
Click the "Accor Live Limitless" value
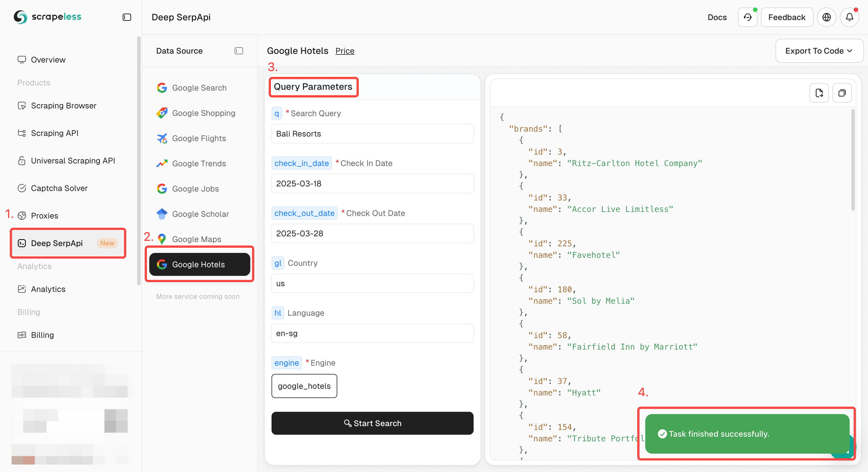[x=620, y=209]
